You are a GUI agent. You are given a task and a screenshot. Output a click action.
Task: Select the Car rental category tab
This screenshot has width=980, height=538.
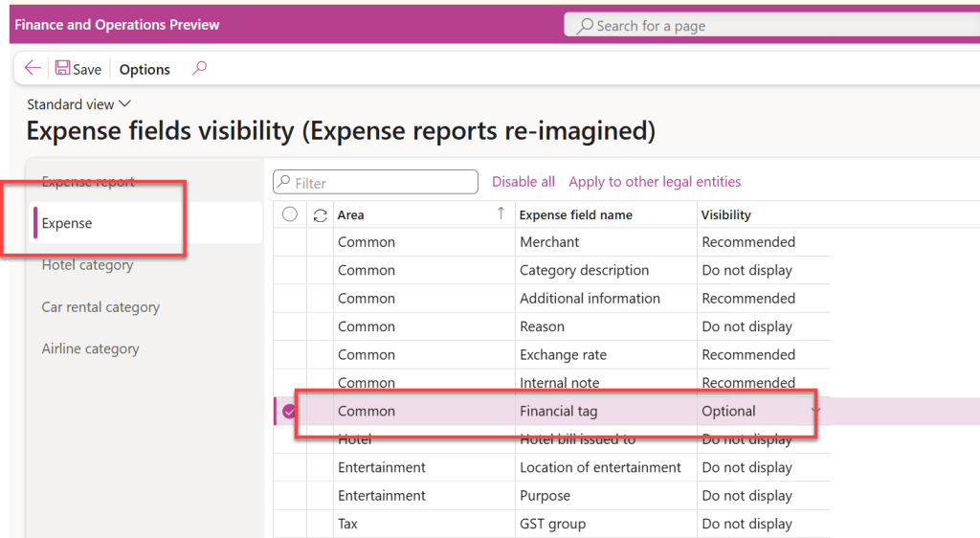coord(100,307)
